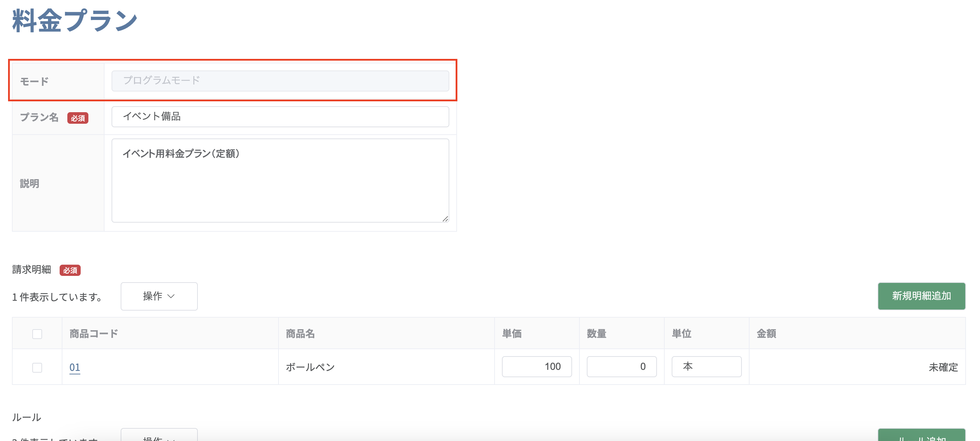This screenshot has height=441, width=980.
Task: Click the 説明 description textarea
Action: coord(280,180)
